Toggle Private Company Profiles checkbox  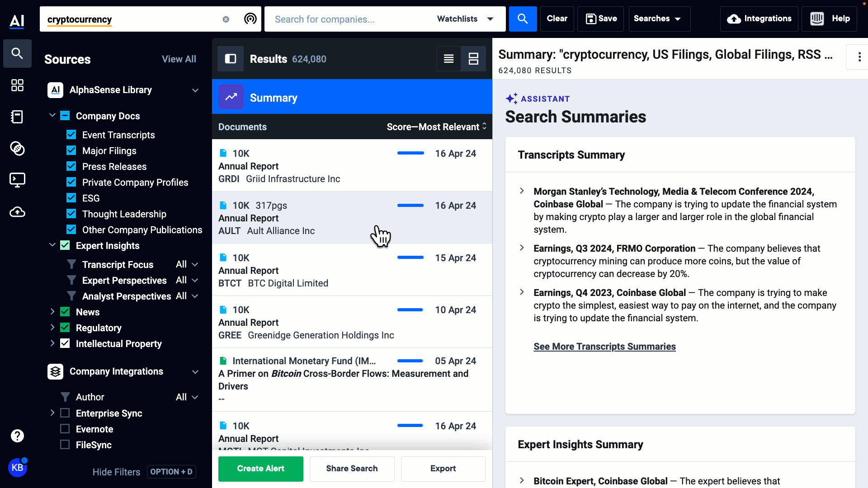coord(71,182)
